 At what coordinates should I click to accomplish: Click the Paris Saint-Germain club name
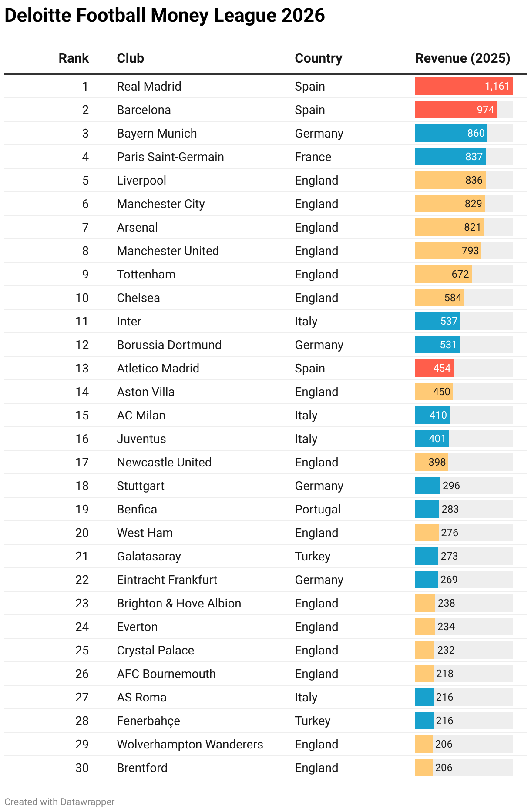click(x=170, y=157)
